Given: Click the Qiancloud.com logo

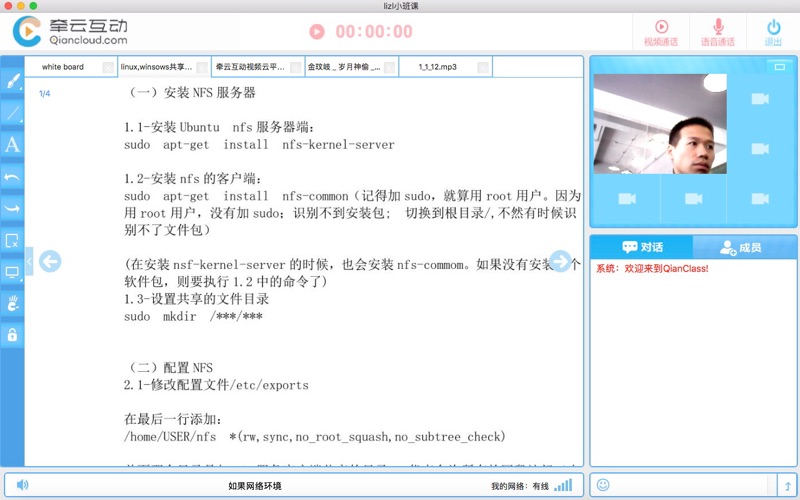Looking at the screenshot, I should tap(70, 32).
